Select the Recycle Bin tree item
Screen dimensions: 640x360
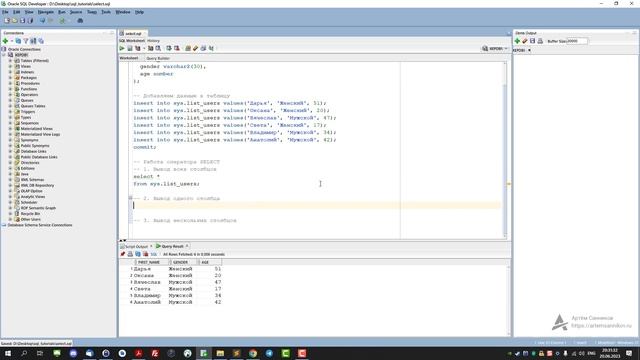pyautogui.click(x=30, y=213)
